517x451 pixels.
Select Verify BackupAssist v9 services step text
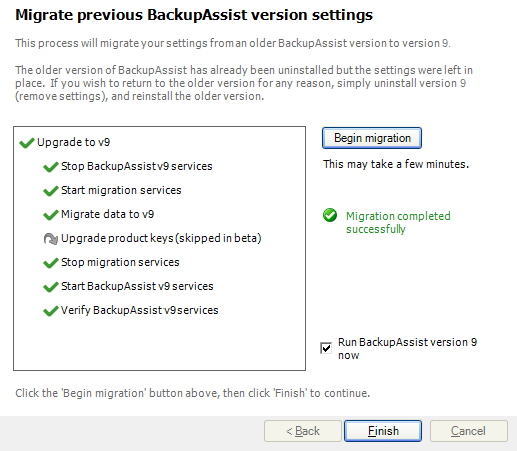pyautogui.click(x=140, y=310)
